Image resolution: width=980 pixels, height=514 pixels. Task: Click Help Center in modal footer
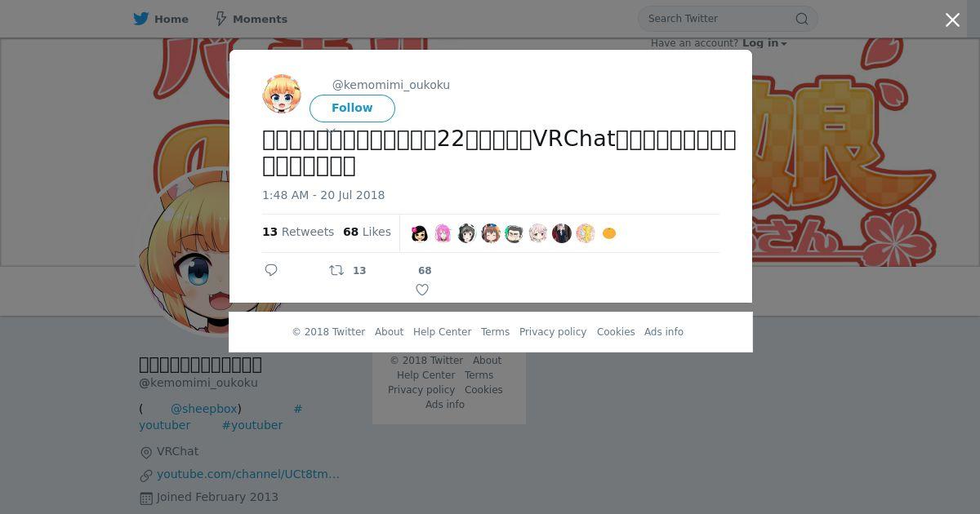point(442,332)
